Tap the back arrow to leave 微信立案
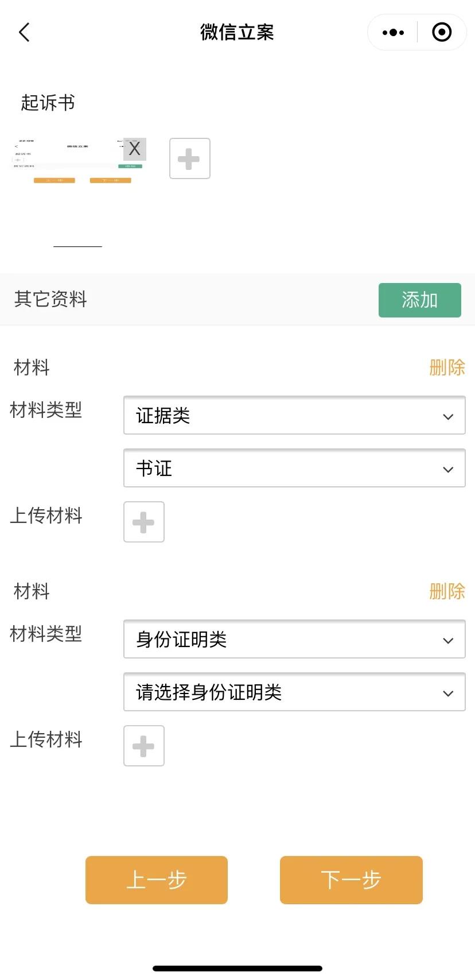 [x=24, y=32]
